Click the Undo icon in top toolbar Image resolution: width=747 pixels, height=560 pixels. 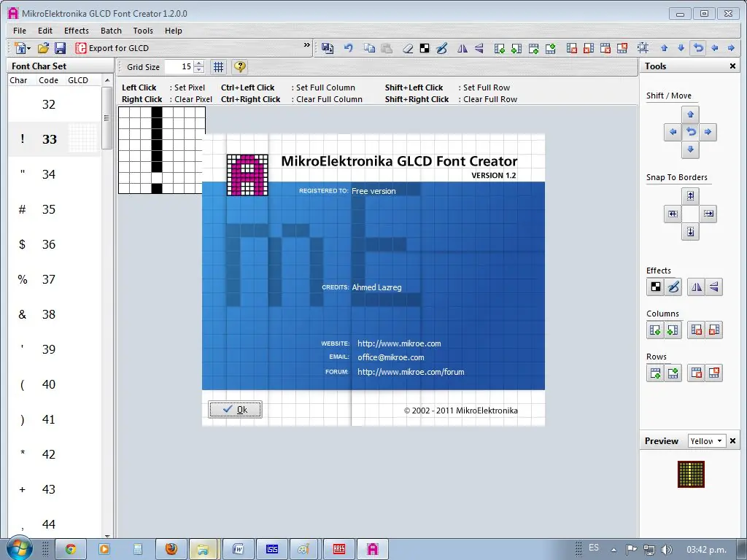point(349,48)
